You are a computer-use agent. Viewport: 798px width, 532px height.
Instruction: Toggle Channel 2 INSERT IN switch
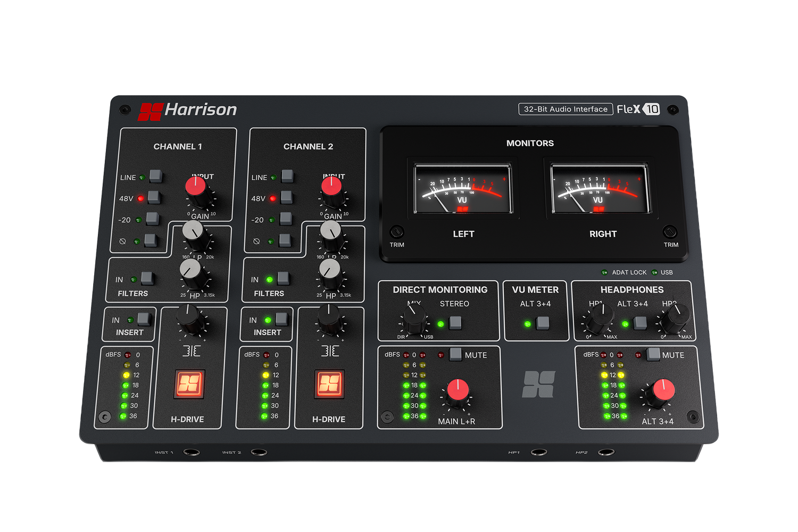(x=281, y=319)
